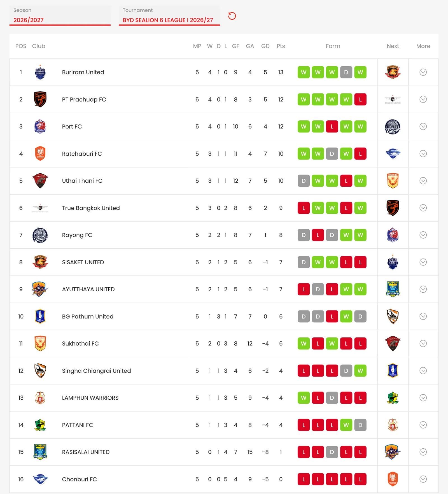Open the Tournament BYD SEALION 6 dropdown
Screen dimensions: 448x494
click(169, 16)
